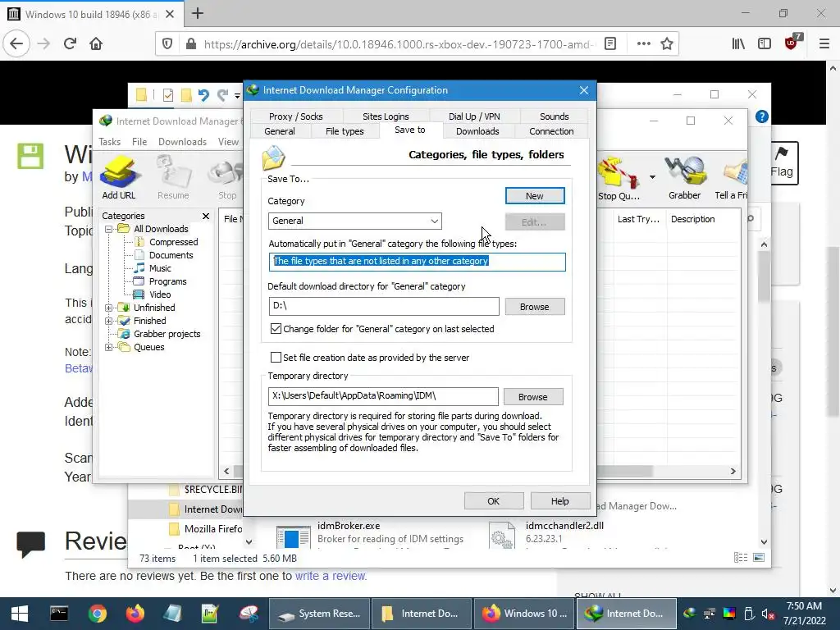
Task: Open the Sounds tab
Action: tap(554, 116)
